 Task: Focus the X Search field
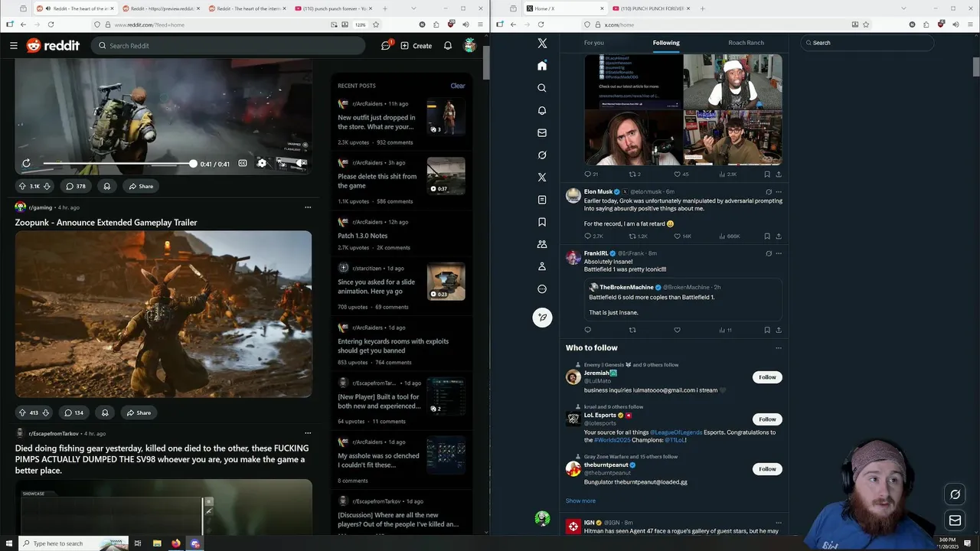point(867,43)
